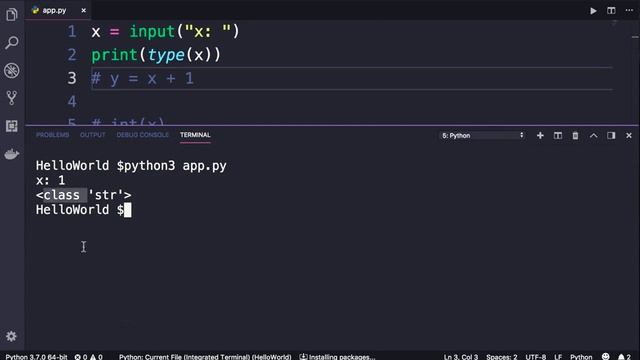
Task: Kill terminal with trash icon
Action: click(x=575, y=136)
